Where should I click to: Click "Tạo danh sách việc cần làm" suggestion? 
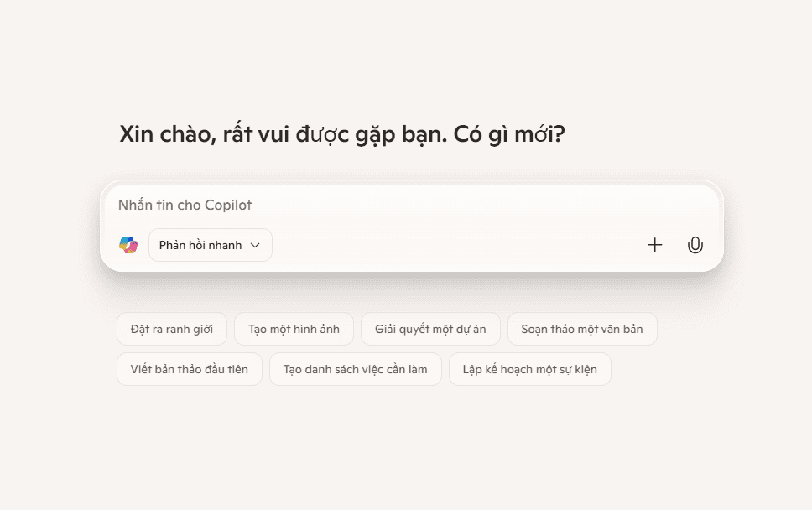coord(355,369)
